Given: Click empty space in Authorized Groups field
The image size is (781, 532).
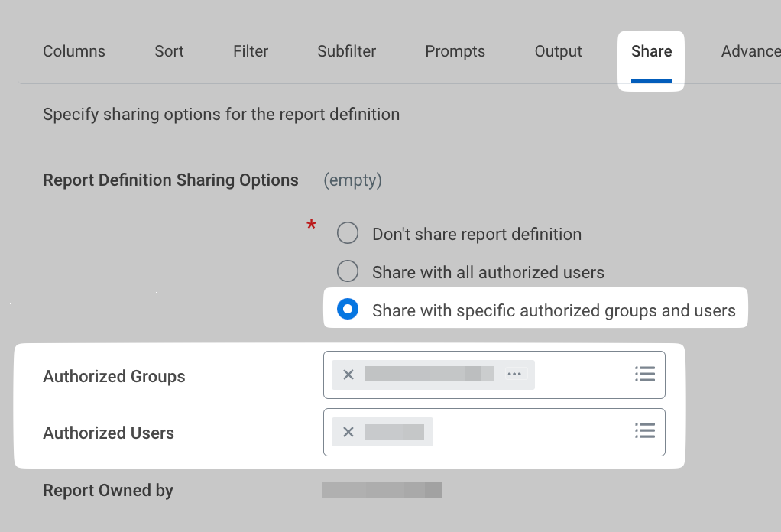Looking at the screenshot, I should [x=581, y=375].
